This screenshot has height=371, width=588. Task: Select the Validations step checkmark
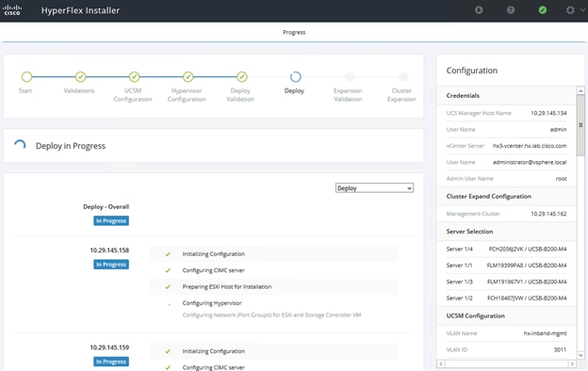click(80, 77)
